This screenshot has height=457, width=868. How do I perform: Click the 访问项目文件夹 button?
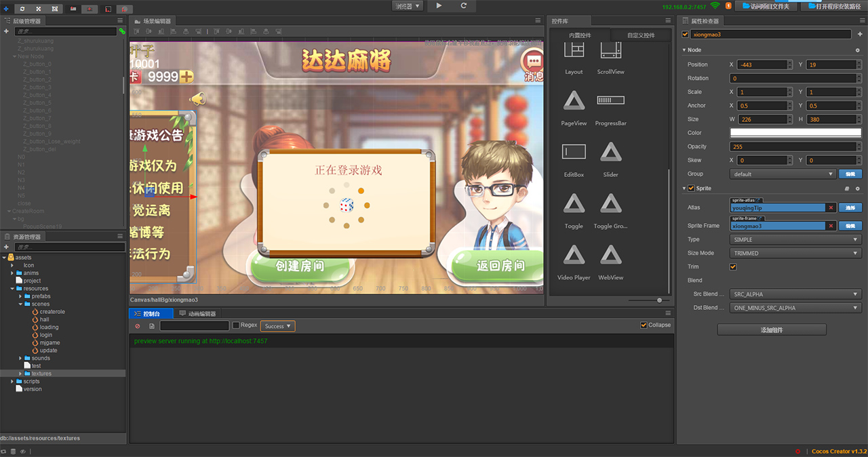(x=766, y=6)
